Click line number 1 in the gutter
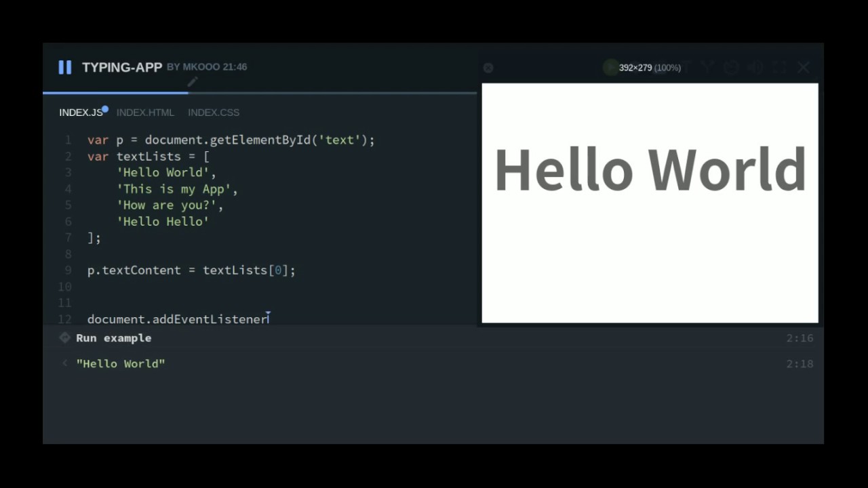Viewport: 868px width, 488px height. click(68, 140)
